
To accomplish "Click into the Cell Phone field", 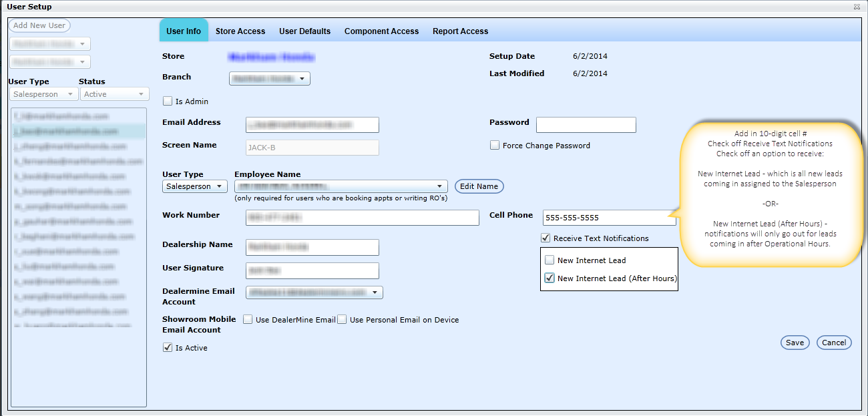I will tap(609, 218).
